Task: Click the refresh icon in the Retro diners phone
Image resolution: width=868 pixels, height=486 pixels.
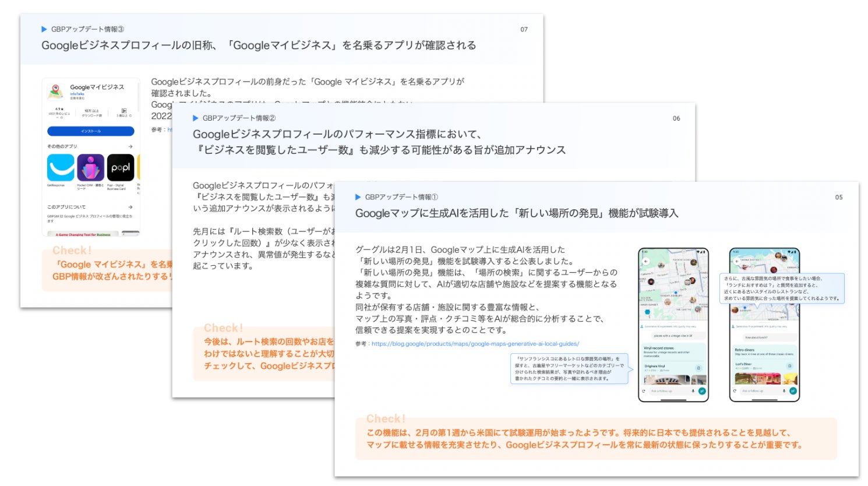Action: coord(735,391)
